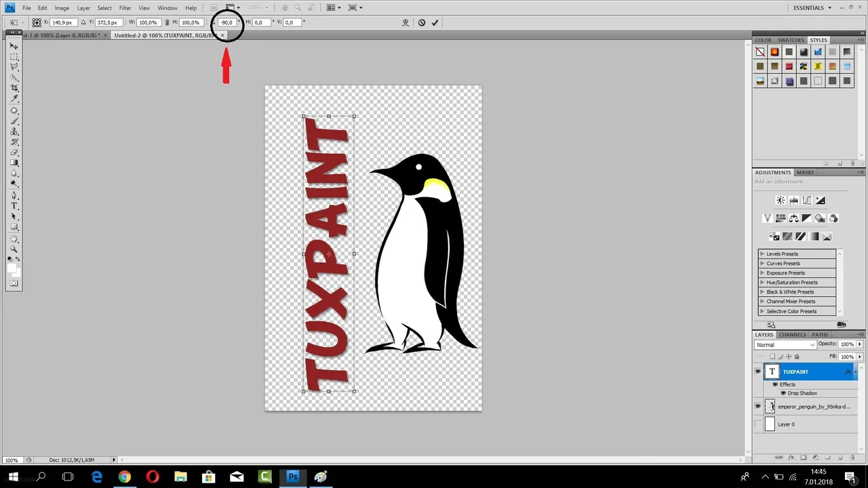Select the Hand tool in toolbox

14,239
